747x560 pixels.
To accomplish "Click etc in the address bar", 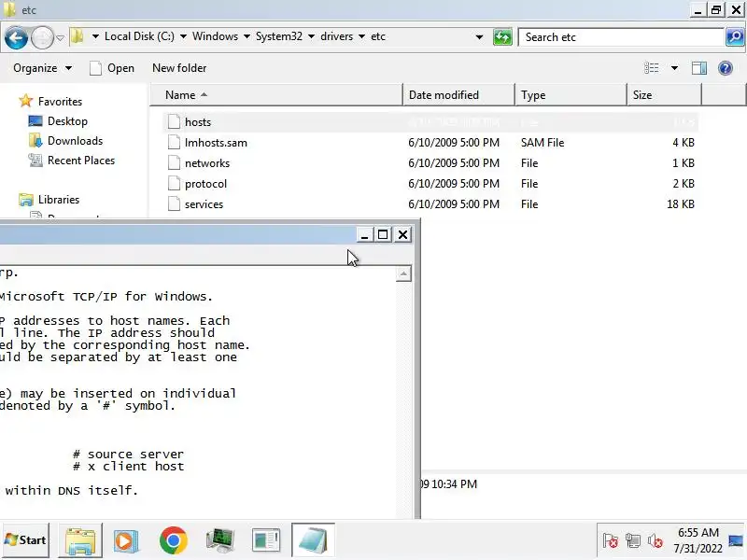I will click(378, 36).
